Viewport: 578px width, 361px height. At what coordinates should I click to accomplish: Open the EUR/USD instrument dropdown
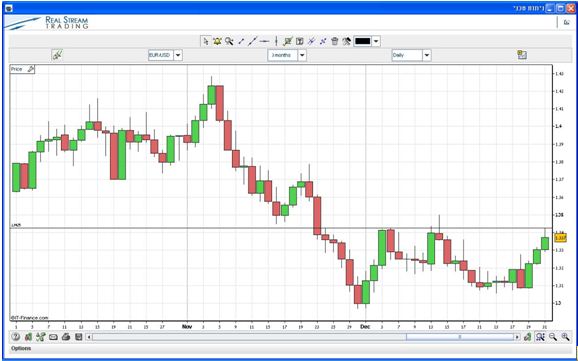coord(178,55)
